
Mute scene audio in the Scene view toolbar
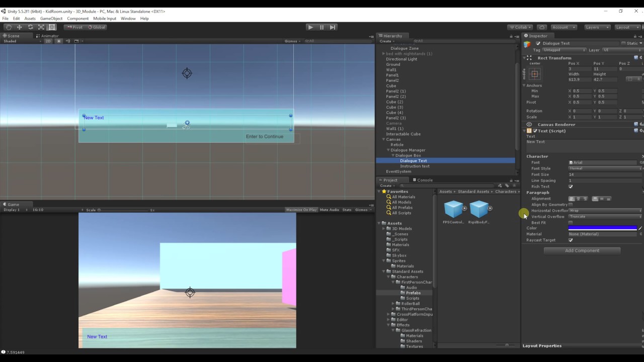click(x=68, y=41)
